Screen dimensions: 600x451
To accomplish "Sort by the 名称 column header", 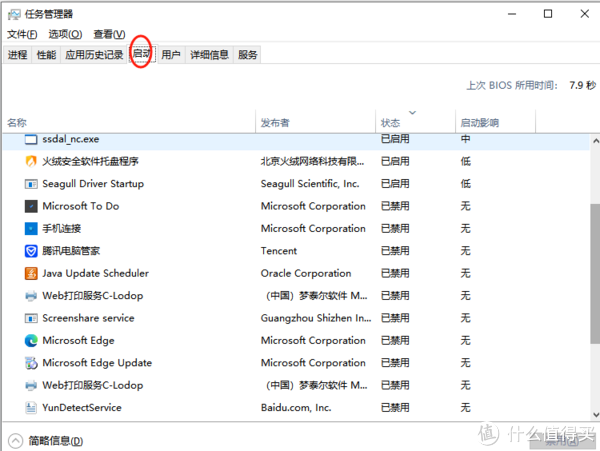I will [x=129, y=122].
